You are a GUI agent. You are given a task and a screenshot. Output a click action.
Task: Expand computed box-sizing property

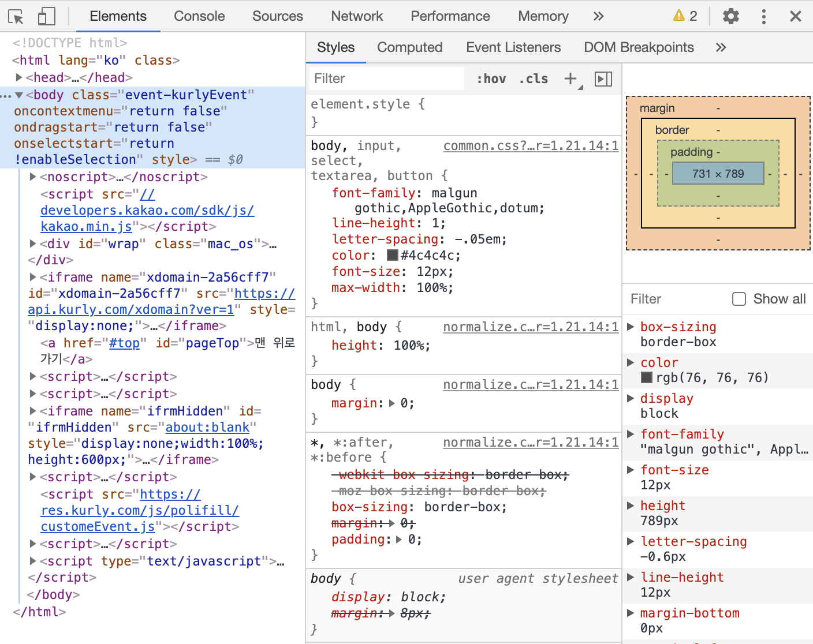pyautogui.click(x=631, y=327)
